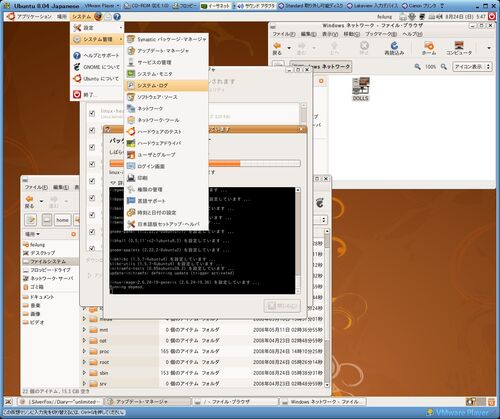Select the DOLLS workgroup icon
This screenshot has width=500, height=419.
[x=361, y=89]
